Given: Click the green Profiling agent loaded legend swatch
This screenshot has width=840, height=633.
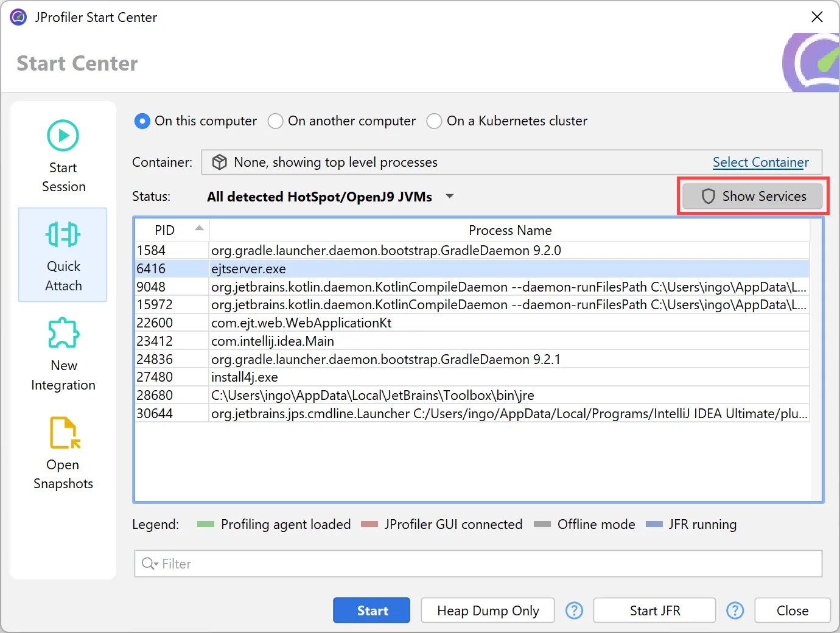Looking at the screenshot, I should tap(205, 524).
